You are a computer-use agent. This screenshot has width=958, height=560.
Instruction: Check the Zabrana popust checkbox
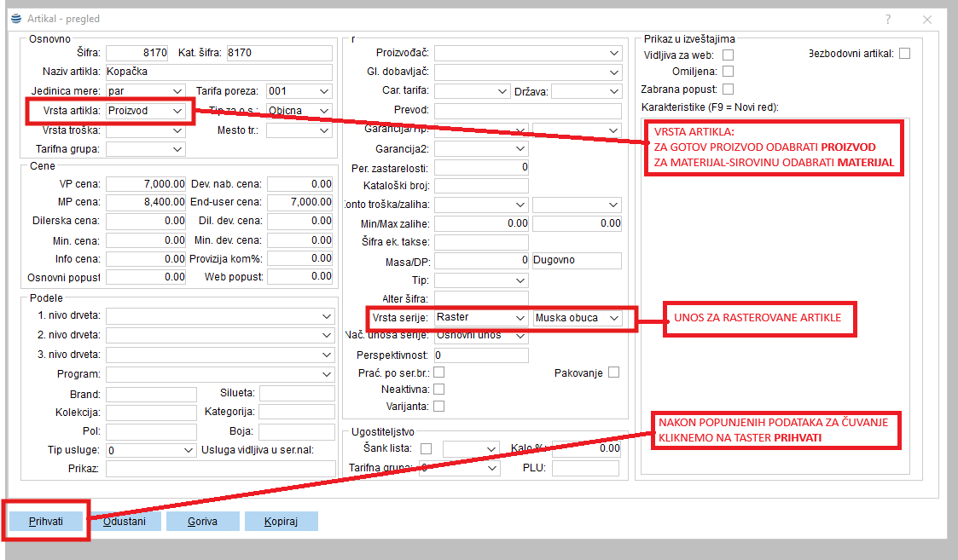[728, 89]
